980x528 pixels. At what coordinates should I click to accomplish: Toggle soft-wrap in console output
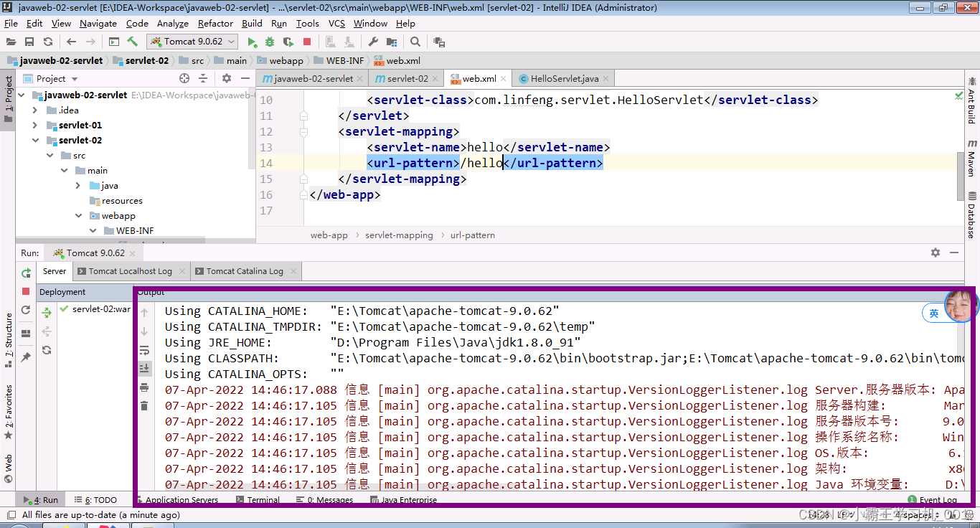pyautogui.click(x=144, y=350)
